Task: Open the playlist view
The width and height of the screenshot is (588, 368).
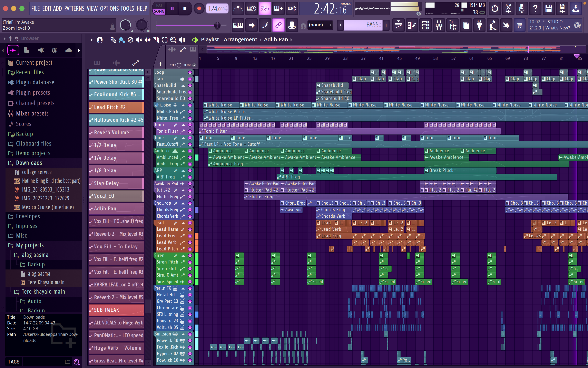Action: 399,25
